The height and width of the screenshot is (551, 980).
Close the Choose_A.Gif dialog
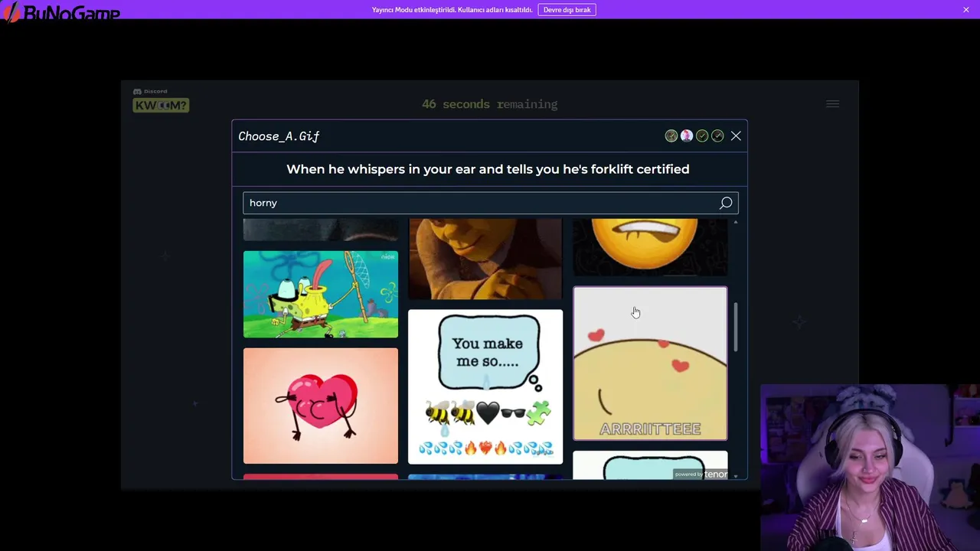coord(736,136)
